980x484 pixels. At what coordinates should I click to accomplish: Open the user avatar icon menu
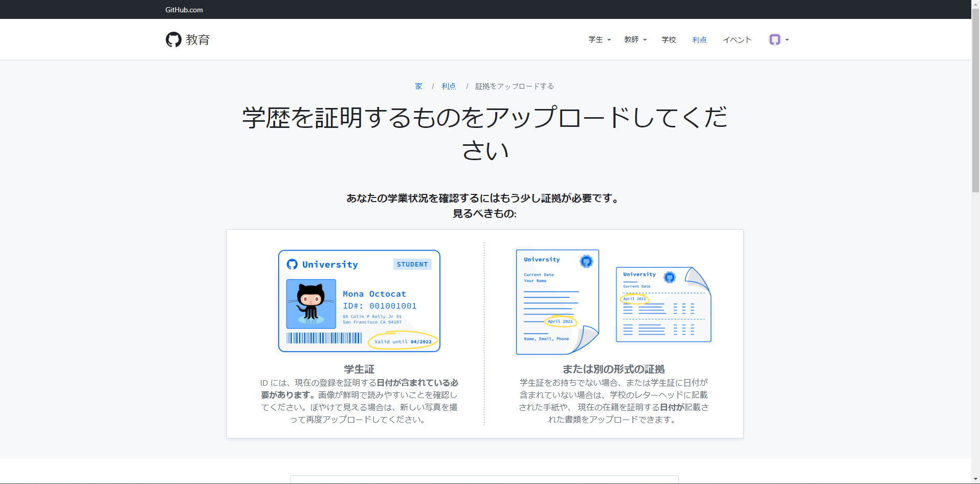[x=774, y=39]
